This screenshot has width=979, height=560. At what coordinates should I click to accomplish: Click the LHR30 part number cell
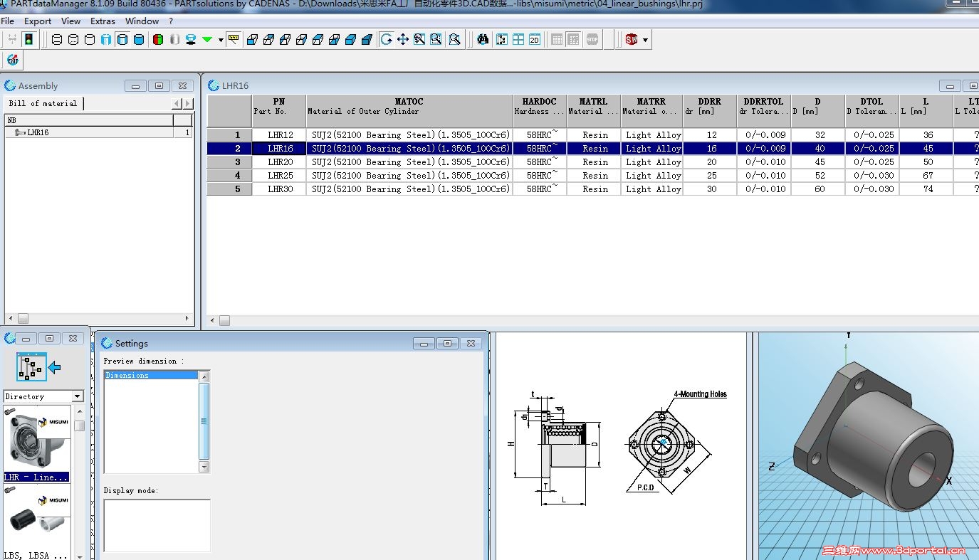pyautogui.click(x=279, y=189)
